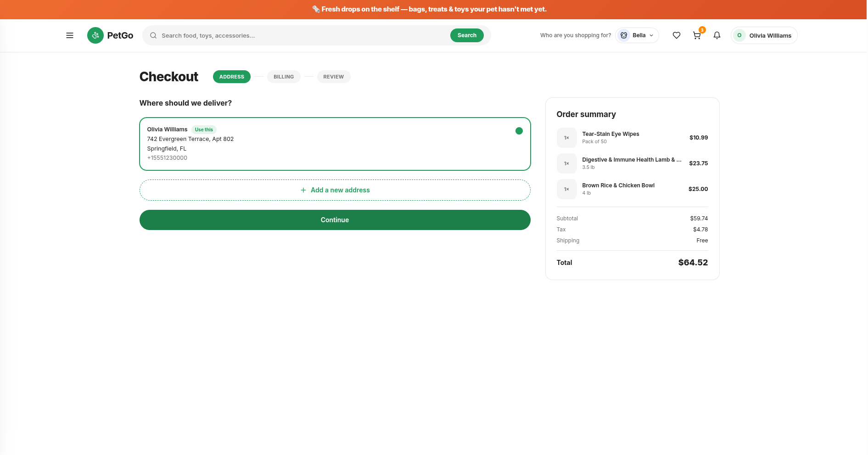This screenshot has width=868, height=455.
Task: Click the Fresh drops promo banner
Action: tap(433, 9)
